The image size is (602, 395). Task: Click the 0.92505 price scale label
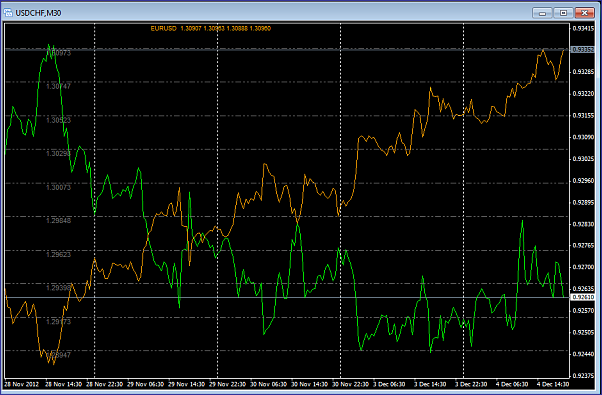583,332
